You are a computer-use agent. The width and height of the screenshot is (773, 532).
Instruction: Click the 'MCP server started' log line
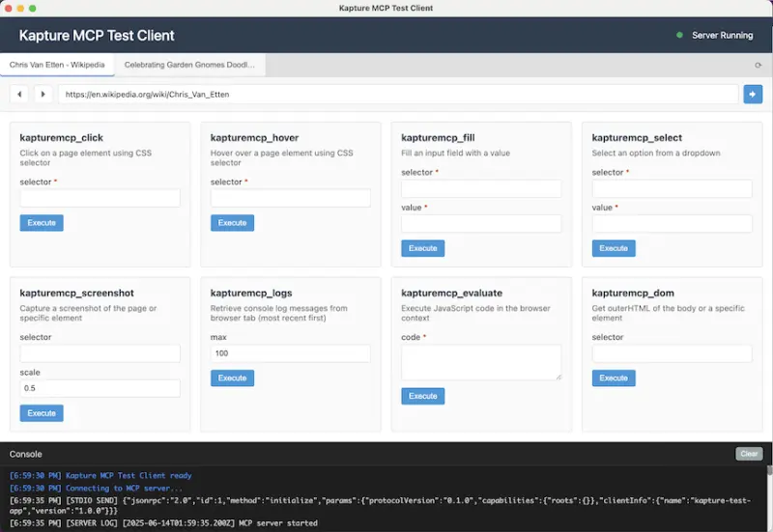pyautogui.click(x=163, y=523)
